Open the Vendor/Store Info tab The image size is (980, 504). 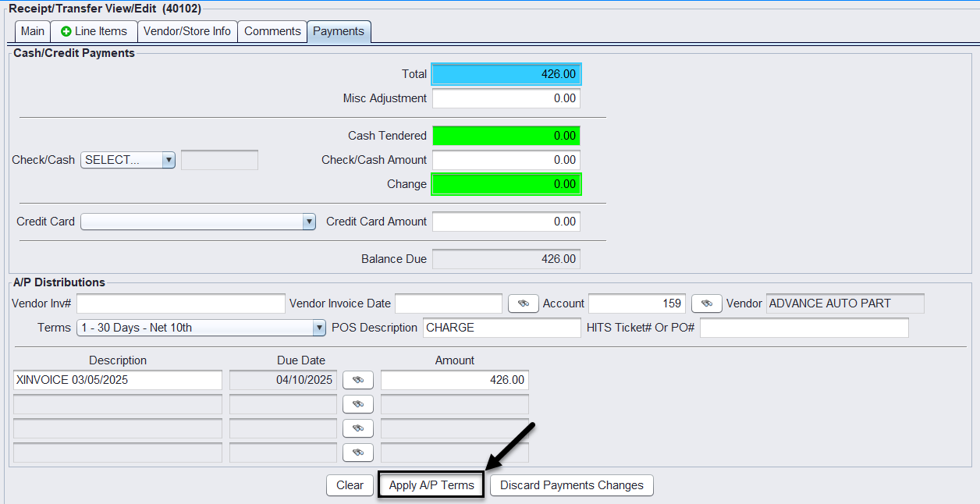[x=187, y=32]
